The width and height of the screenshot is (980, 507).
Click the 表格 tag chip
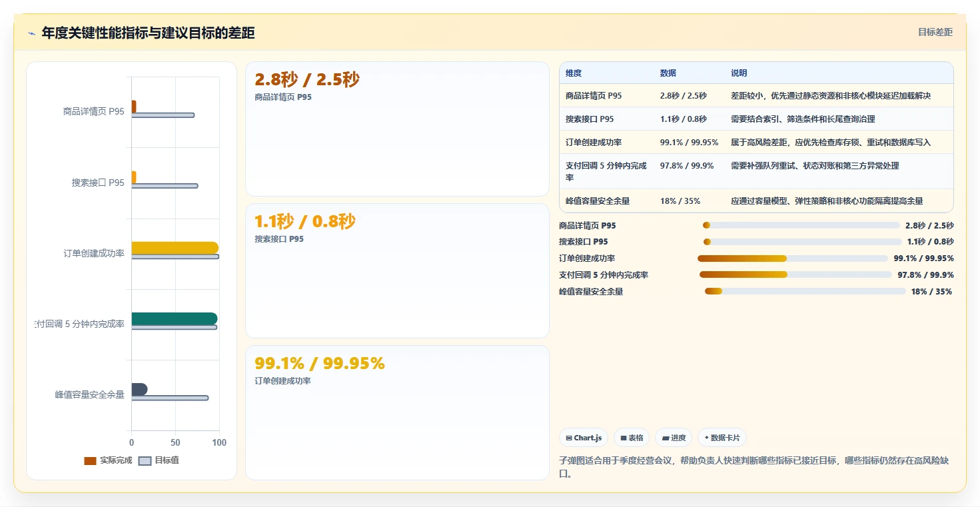632,438
